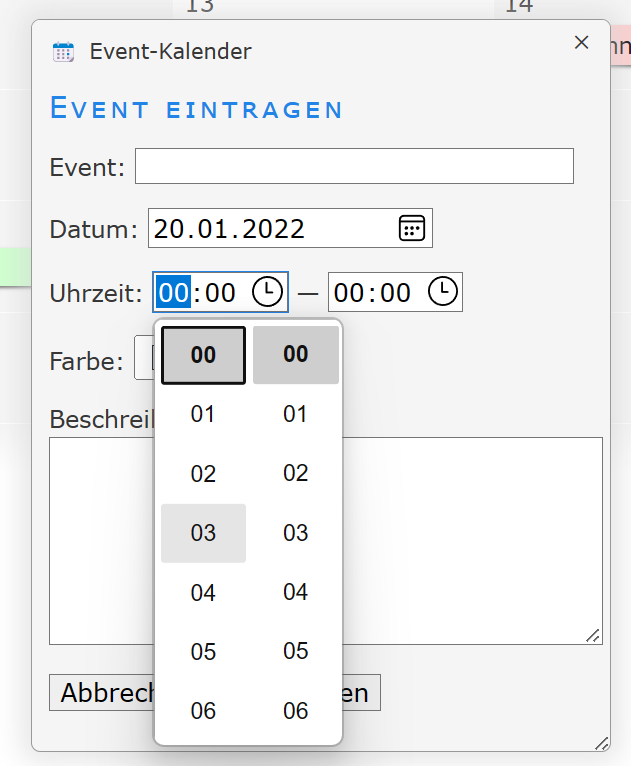The image size is (631, 766).
Task: Choose minute 02 in time picker
Action: point(296,473)
